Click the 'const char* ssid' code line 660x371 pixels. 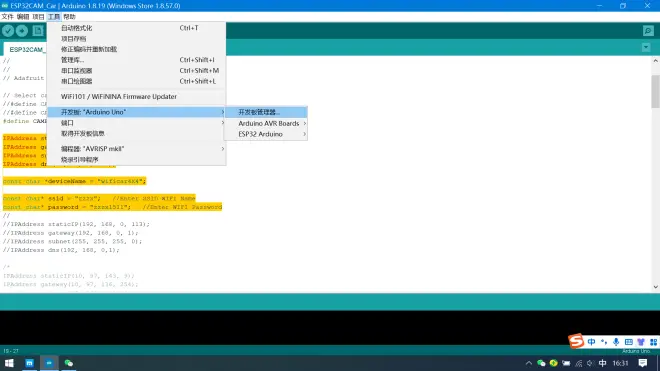99,198
